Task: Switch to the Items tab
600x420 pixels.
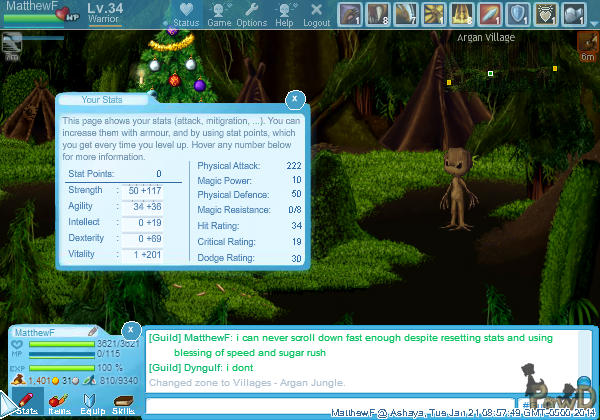Action: tap(59, 403)
